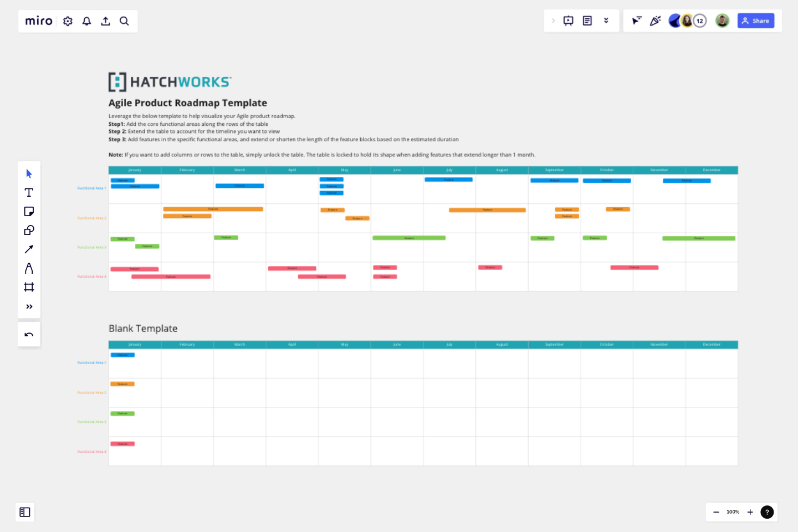Select the Sticky note tool
This screenshot has height=532, width=798.
pos(29,211)
